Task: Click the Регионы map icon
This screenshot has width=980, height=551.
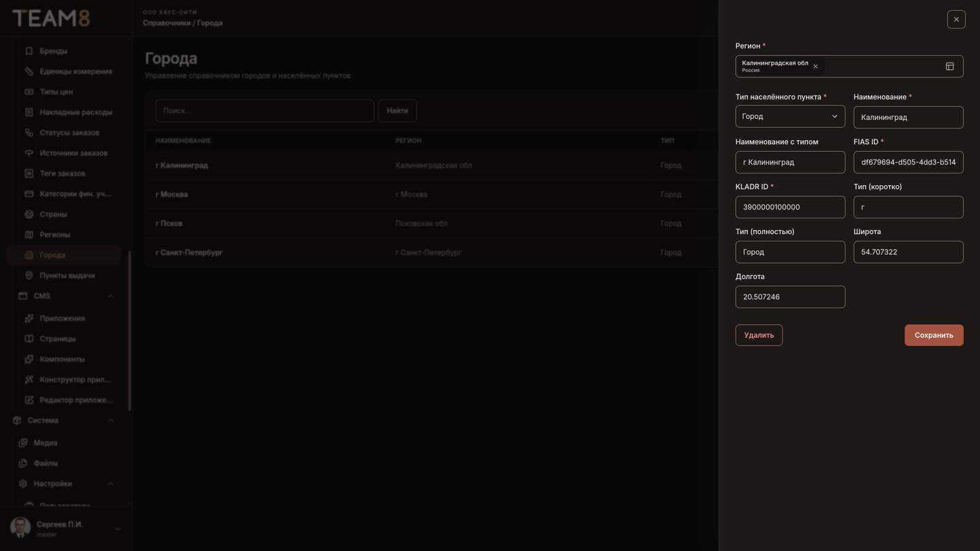Action: point(29,235)
